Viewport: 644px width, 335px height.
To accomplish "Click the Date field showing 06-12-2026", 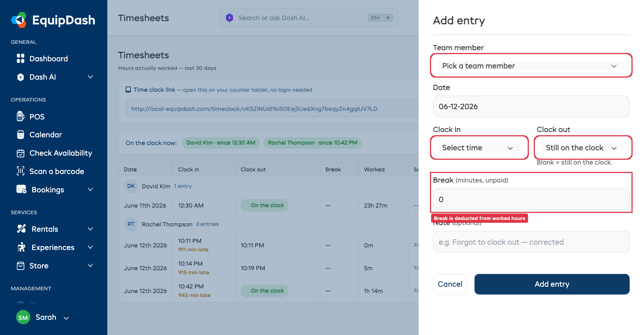I will pyautogui.click(x=531, y=107).
